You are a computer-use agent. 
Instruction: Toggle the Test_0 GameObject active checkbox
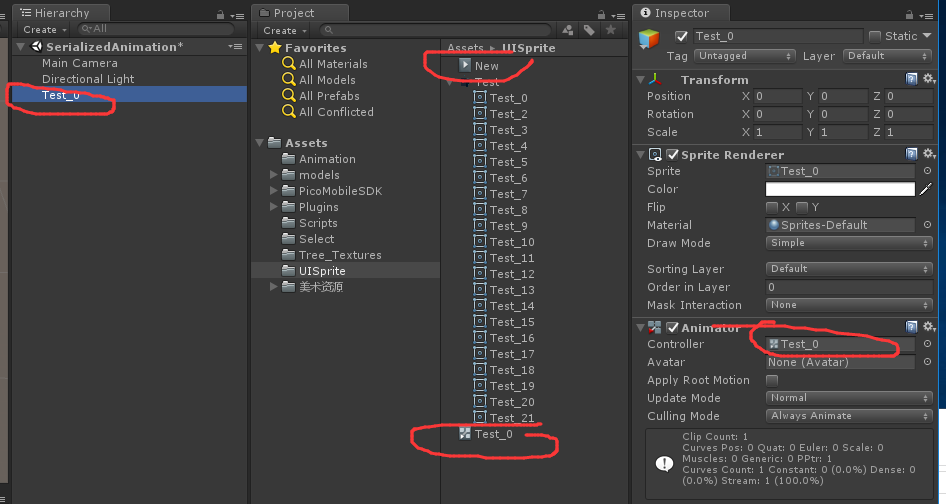[681, 36]
